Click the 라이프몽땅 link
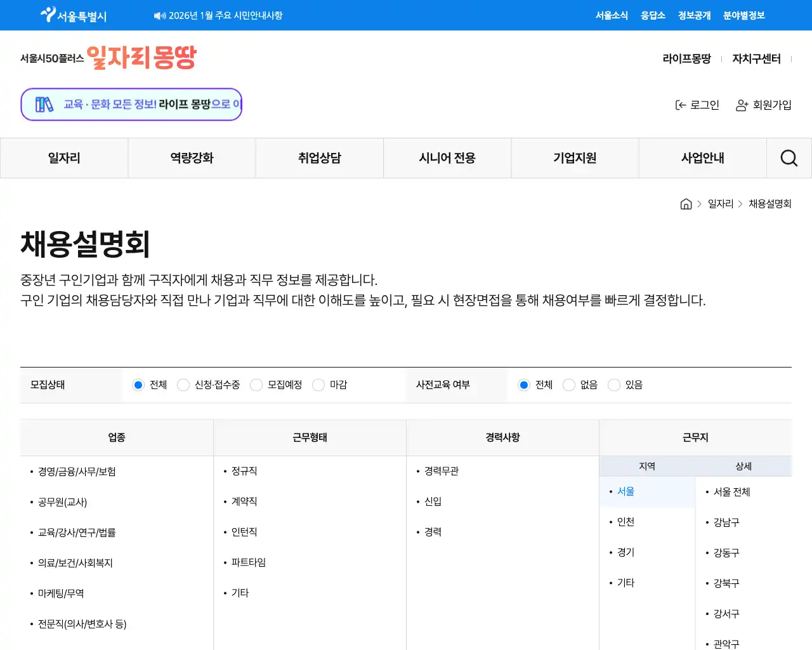The width and height of the screenshot is (812, 650). tap(687, 58)
